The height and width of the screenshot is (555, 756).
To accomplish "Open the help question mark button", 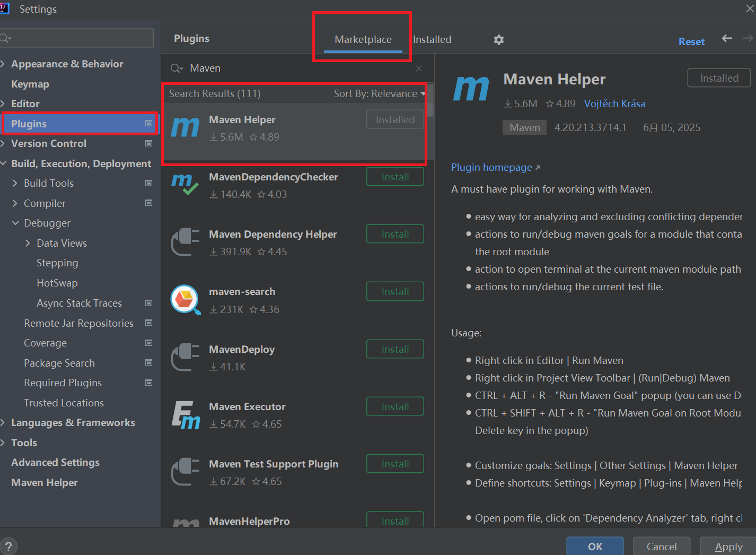I will [x=8, y=546].
